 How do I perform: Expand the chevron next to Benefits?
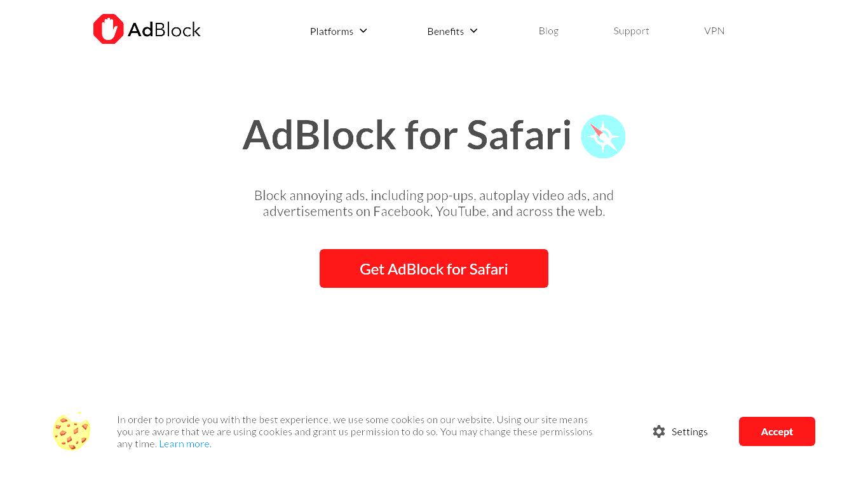(473, 30)
